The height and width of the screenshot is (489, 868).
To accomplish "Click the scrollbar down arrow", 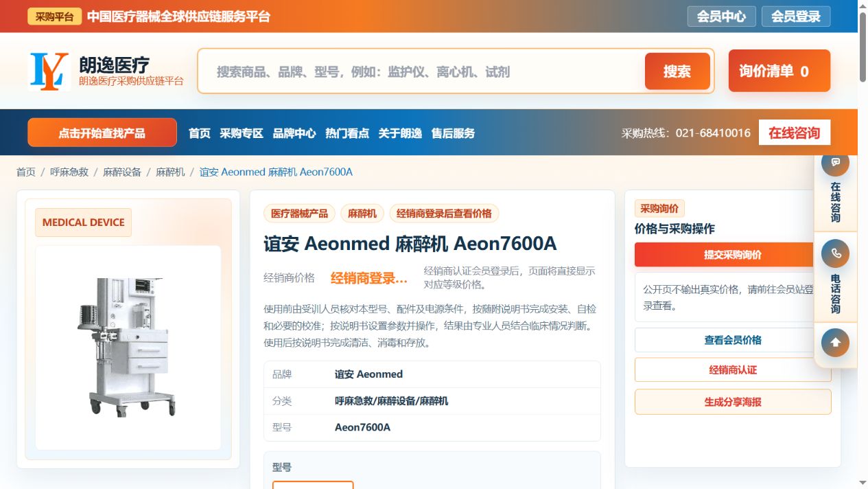I will click(863, 484).
